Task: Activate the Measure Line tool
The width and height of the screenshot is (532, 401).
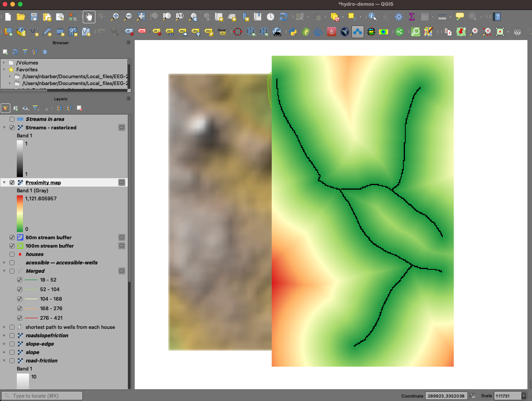Action: [x=443, y=16]
